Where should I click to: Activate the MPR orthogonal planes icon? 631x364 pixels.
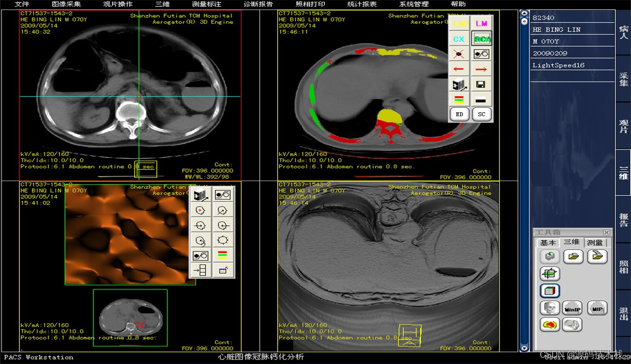(549, 273)
